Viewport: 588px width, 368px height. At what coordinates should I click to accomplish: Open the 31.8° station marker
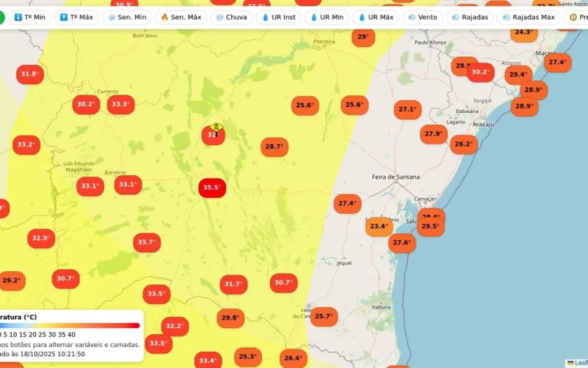(30, 74)
